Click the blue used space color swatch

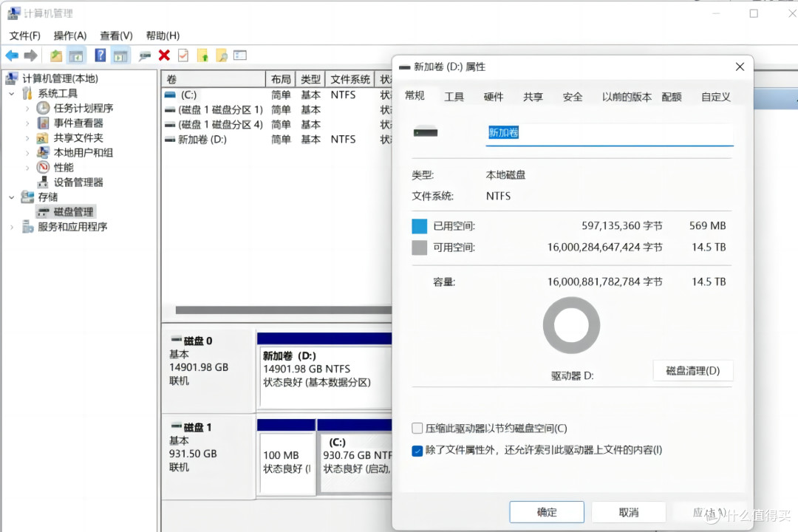(x=420, y=226)
